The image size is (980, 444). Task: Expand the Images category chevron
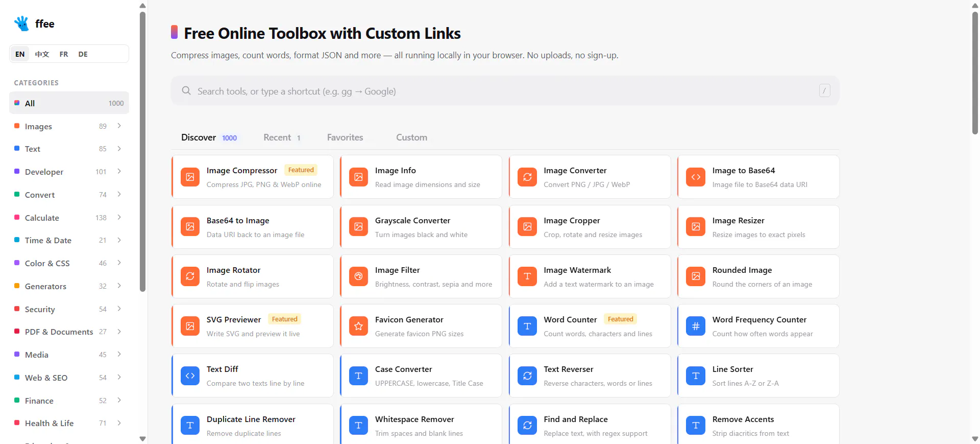click(x=119, y=126)
